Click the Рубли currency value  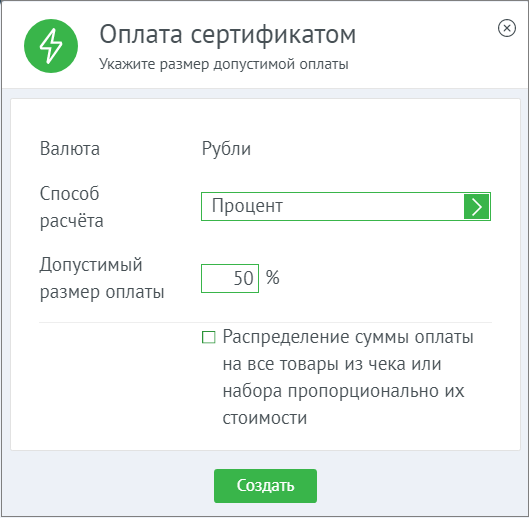point(226,149)
